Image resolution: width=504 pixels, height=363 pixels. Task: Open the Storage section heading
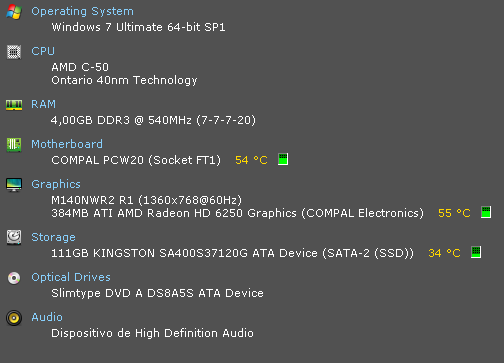(53, 237)
